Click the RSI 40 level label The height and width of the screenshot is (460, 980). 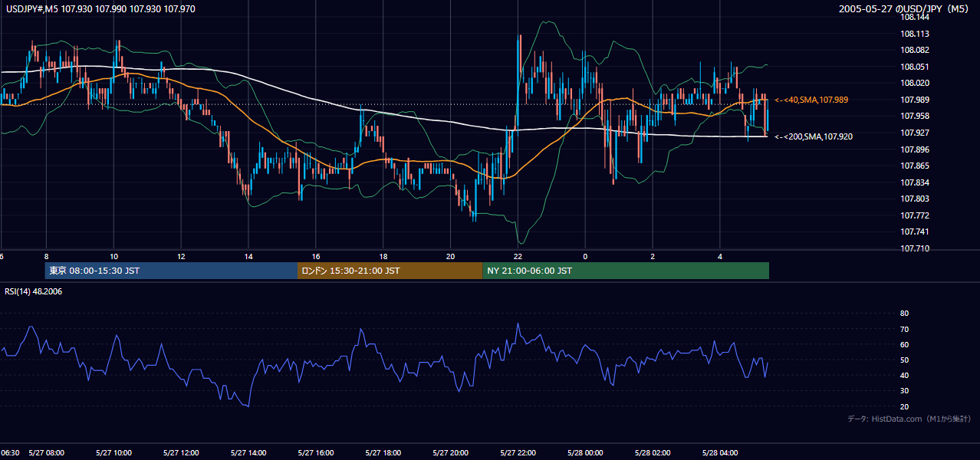(904, 375)
